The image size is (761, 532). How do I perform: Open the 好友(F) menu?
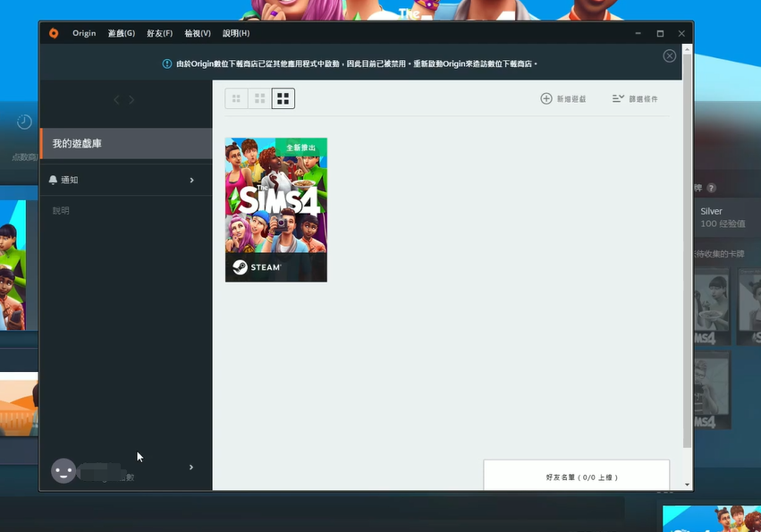[x=160, y=33]
